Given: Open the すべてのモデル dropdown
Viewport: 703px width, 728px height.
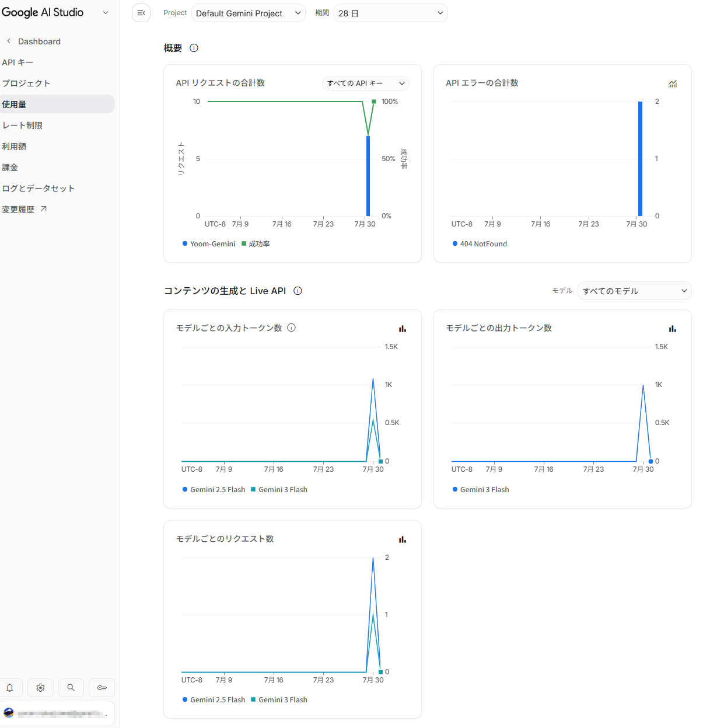Looking at the screenshot, I should 634,291.
